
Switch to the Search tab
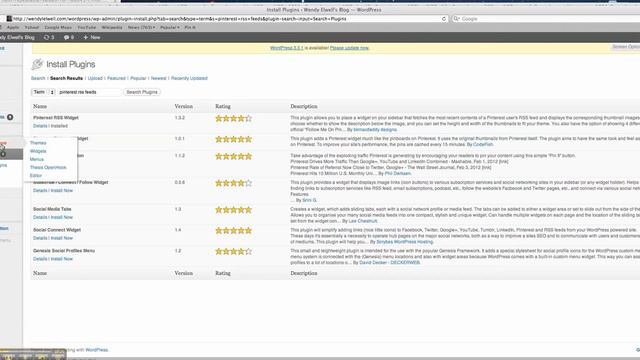click(x=38, y=78)
